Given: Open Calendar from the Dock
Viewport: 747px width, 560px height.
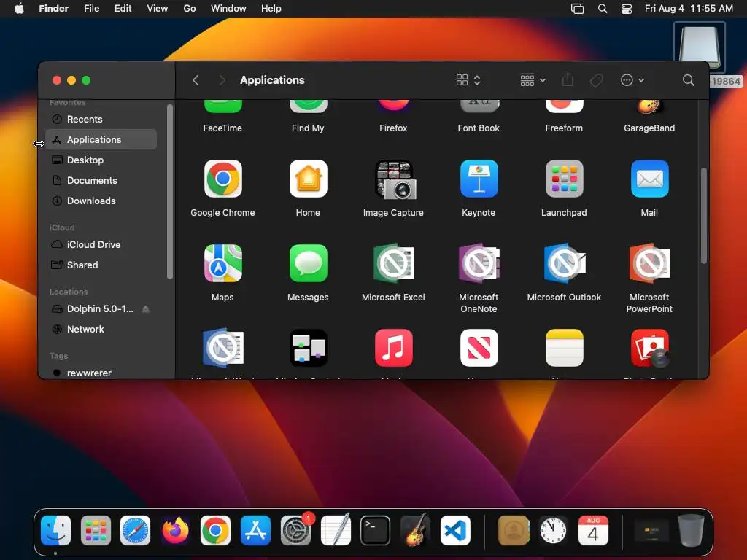Looking at the screenshot, I should click(x=592, y=531).
